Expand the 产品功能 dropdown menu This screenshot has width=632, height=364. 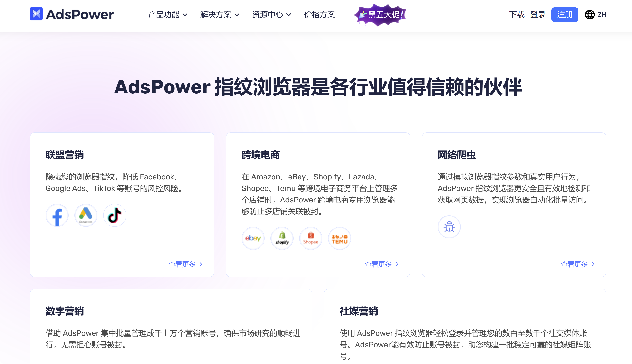pyautogui.click(x=167, y=15)
